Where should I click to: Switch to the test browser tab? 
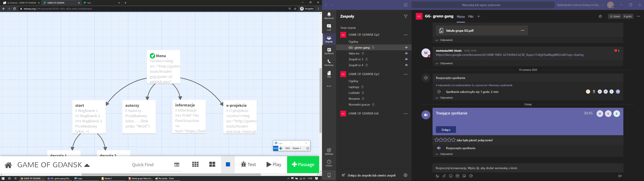pos(101,3)
